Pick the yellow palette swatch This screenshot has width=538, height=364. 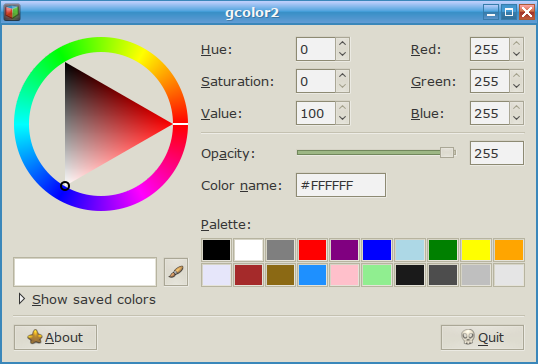point(476,250)
